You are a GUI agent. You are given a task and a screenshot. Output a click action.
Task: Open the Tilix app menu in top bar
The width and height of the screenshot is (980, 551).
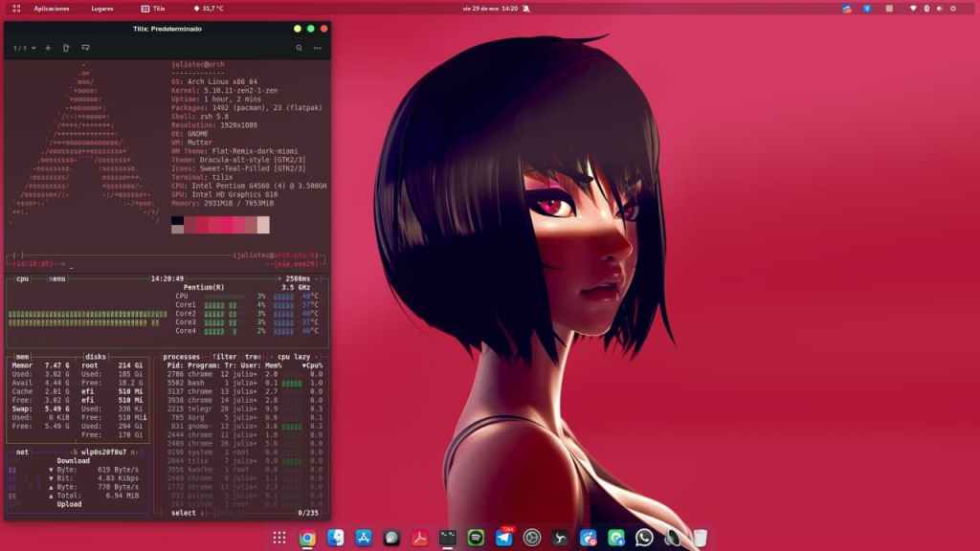151,8
